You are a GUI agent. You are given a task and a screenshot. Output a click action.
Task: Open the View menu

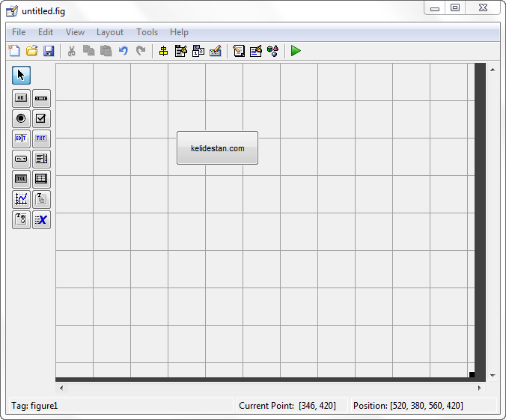pos(75,32)
